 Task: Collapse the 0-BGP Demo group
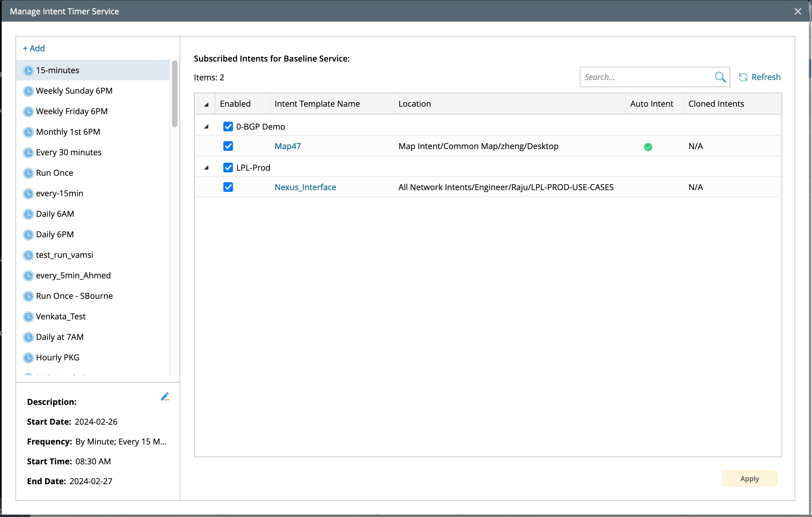point(206,127)
